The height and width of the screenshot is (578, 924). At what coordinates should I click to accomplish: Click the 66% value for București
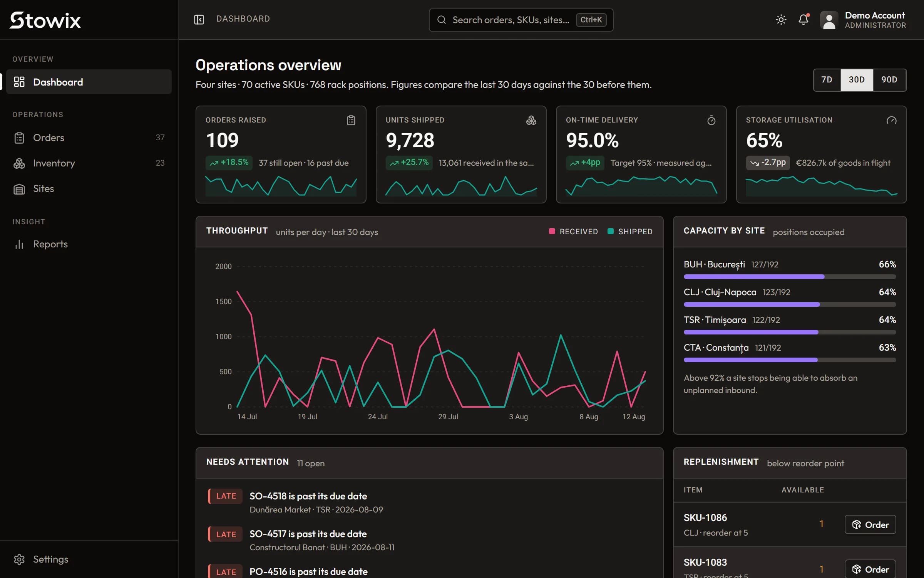pyautogui.click(x=887, y=264)
